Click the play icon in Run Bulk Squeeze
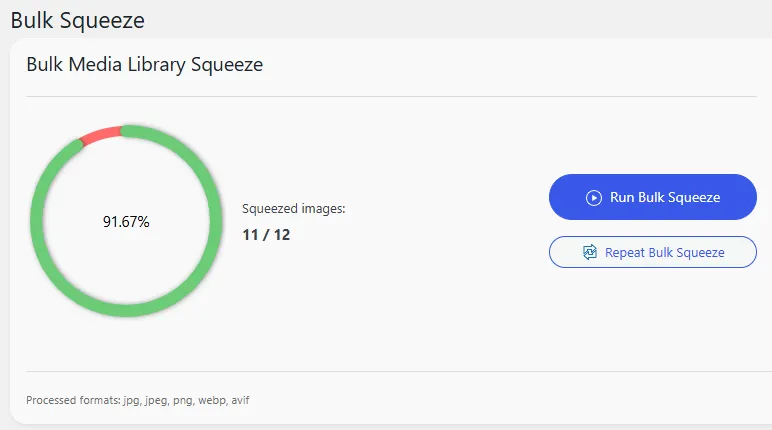This screenshot has height=430, width=772. coord(594,198)
